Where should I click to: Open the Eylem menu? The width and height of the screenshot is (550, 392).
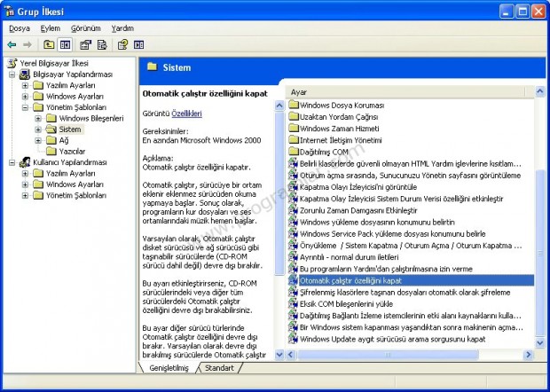click(51, 28)
